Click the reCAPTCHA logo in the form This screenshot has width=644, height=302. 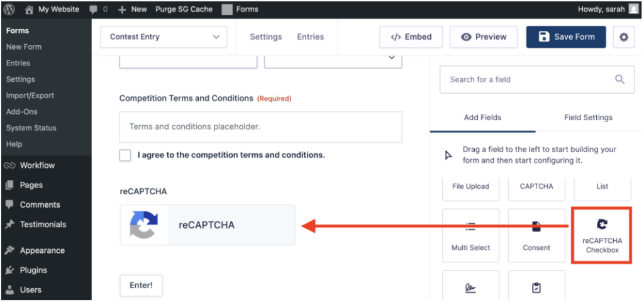[144, 225]
